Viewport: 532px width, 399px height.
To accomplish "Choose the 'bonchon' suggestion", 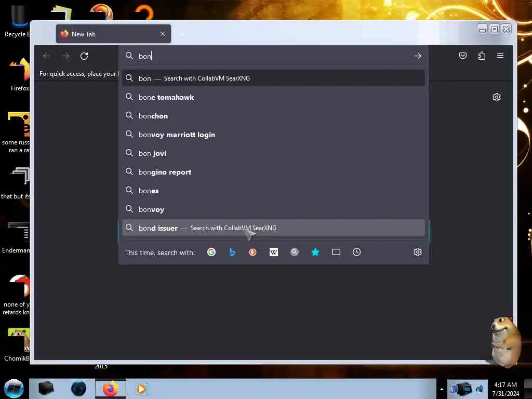I will coord(273,116).
